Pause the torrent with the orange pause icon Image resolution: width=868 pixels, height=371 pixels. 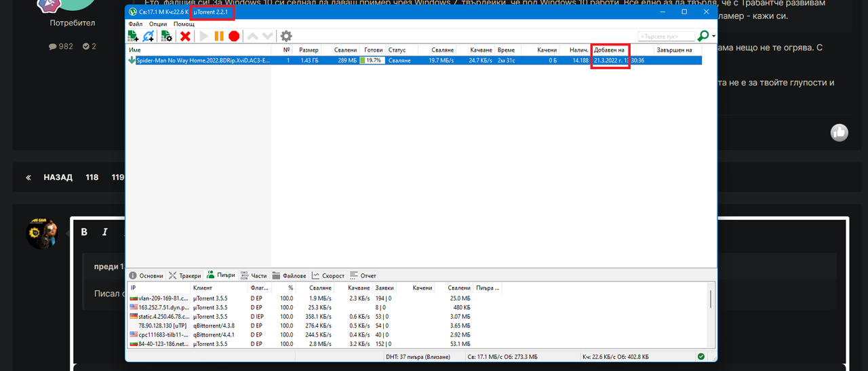tap(219, 36)
